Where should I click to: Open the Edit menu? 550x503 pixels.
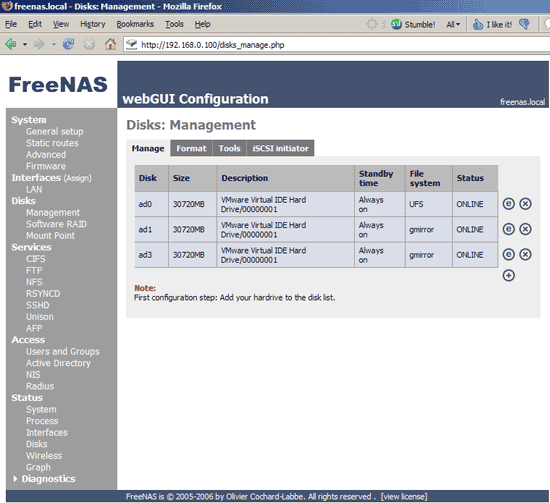35,24
